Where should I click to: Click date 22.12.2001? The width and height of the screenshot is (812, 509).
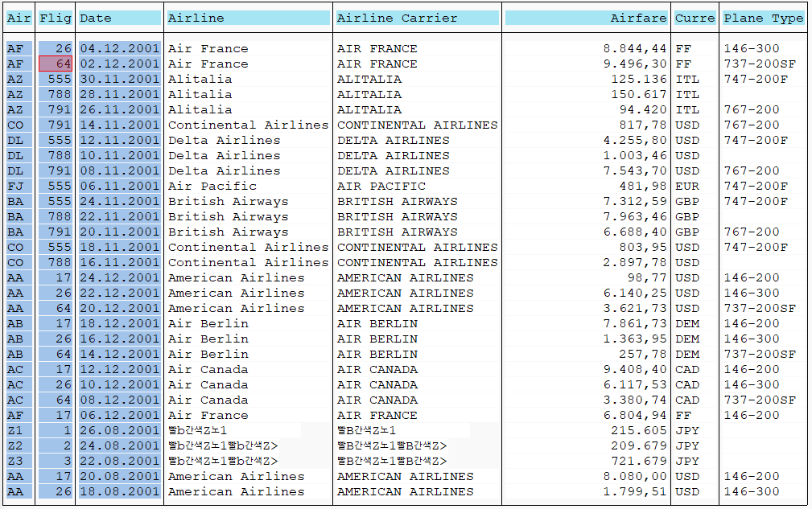120,293
